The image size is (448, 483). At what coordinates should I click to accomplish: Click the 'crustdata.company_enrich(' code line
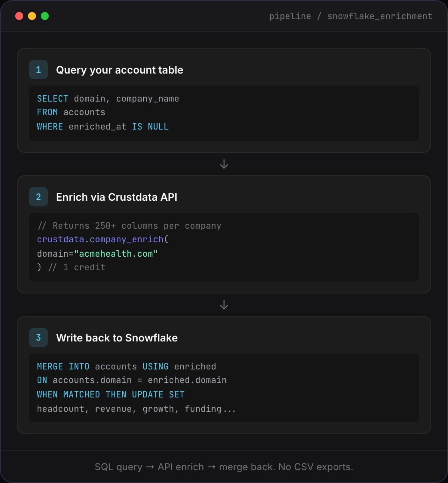coord(103,240)
